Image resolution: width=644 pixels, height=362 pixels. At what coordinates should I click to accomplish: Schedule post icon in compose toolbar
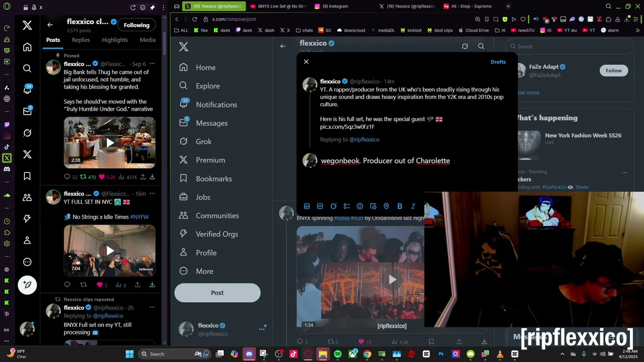373,206
